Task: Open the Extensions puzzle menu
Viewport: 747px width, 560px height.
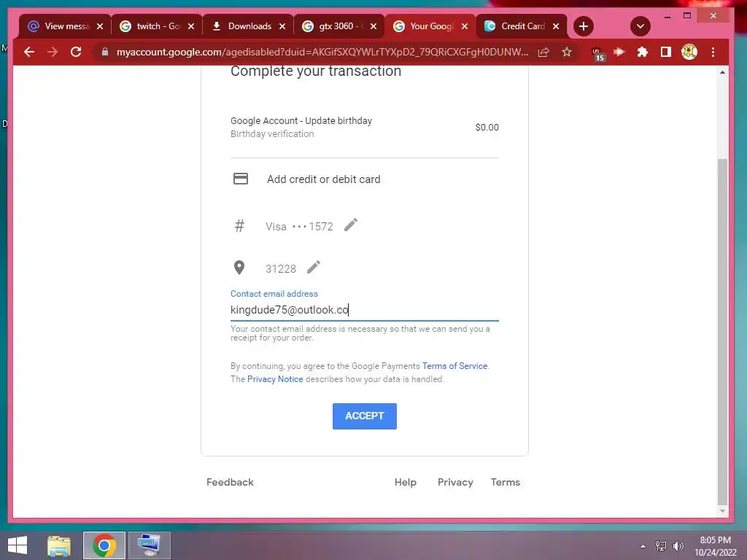Action: [643, 52]
